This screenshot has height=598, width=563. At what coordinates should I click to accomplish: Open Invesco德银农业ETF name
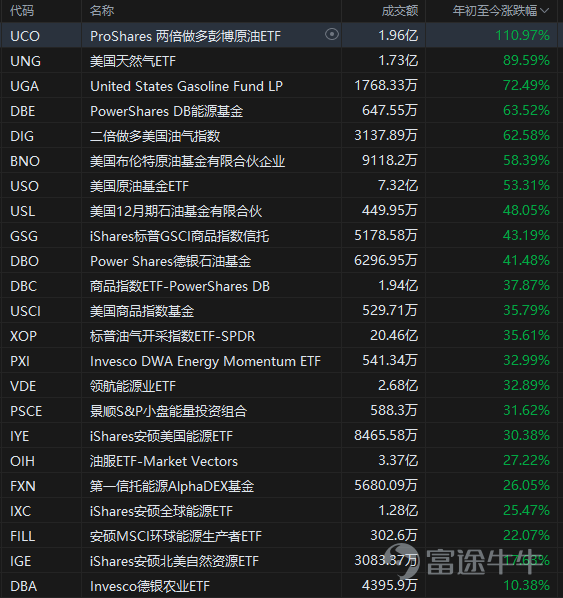[x=150, y=586]
